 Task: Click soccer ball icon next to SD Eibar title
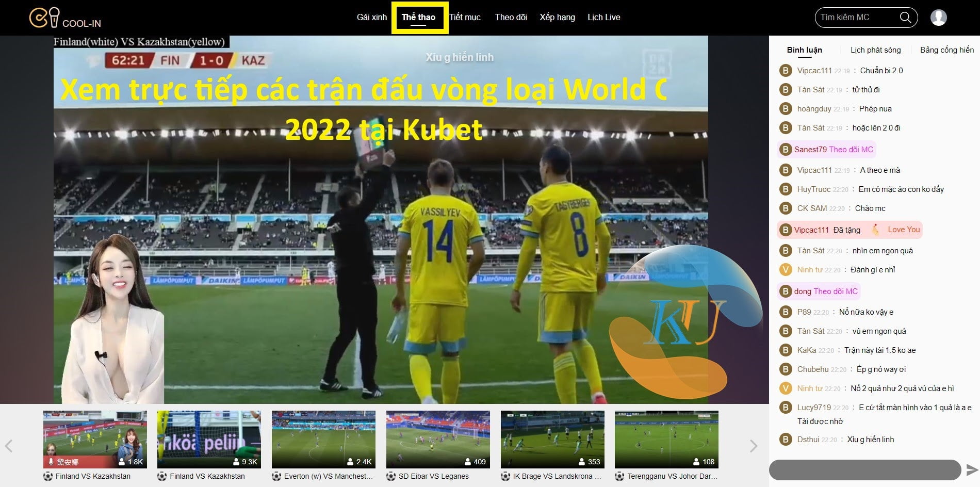click(391, 476)
